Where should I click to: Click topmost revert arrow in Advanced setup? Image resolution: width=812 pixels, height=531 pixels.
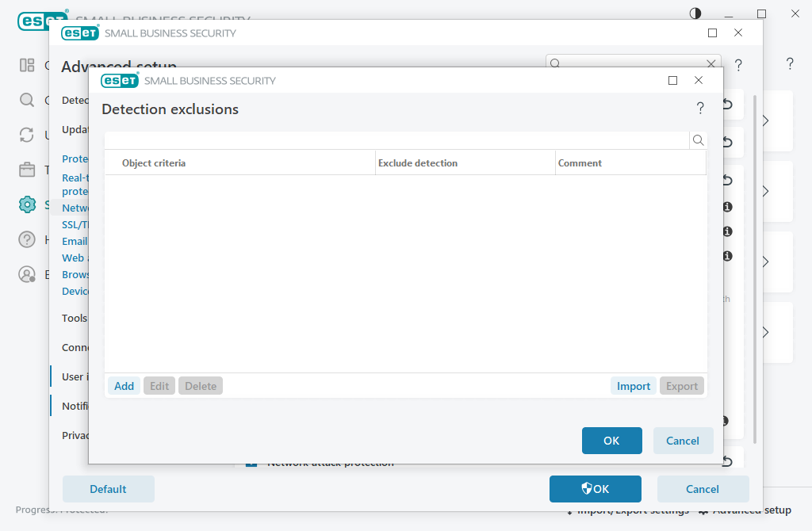point(728,104)
